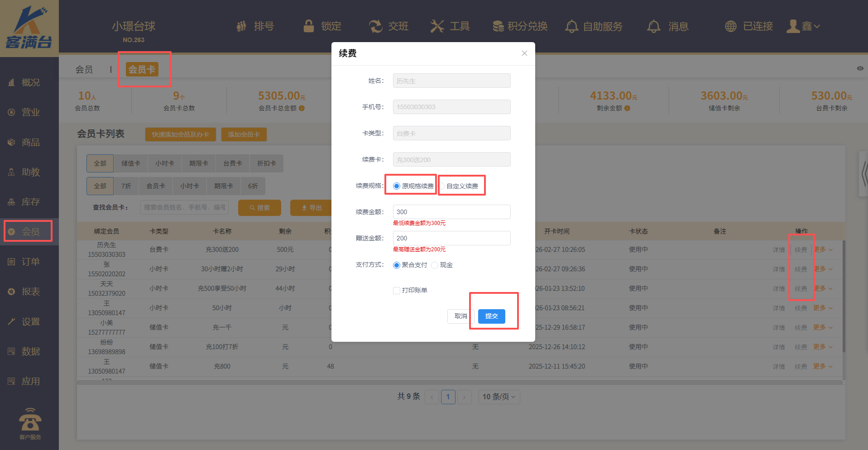Expand 更多 for the first card row
The image size is (868, 450).
point(823,249)
